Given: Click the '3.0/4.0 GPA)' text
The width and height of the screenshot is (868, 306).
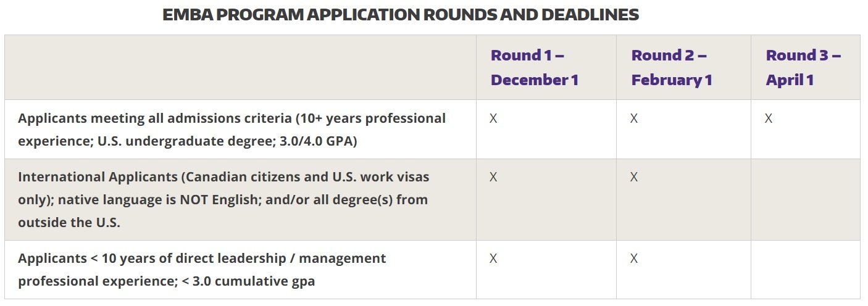Looking at the screenshot, I should (318, 141).
